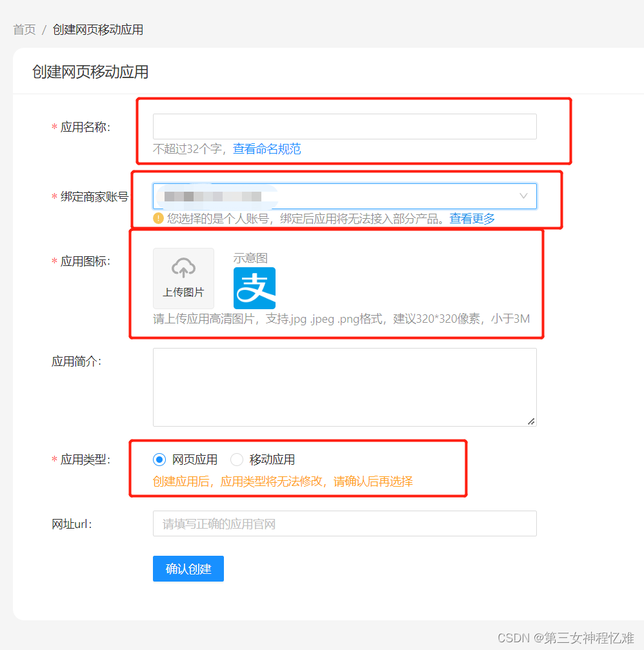Click the dropdown arrow on merchant account selector

pyautogui.click(x=523, y=196)
